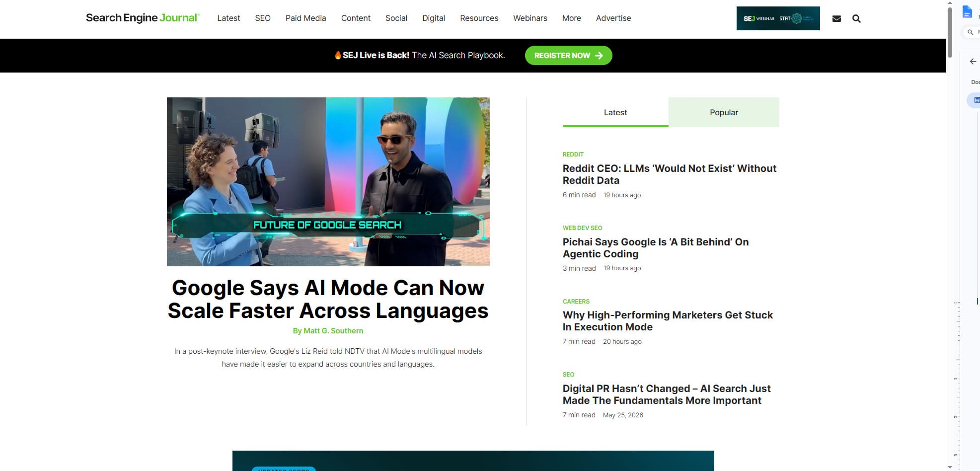
Task: Open the Web Dev SEO category label
Action: pyautogui.click(x=582, y=228)
